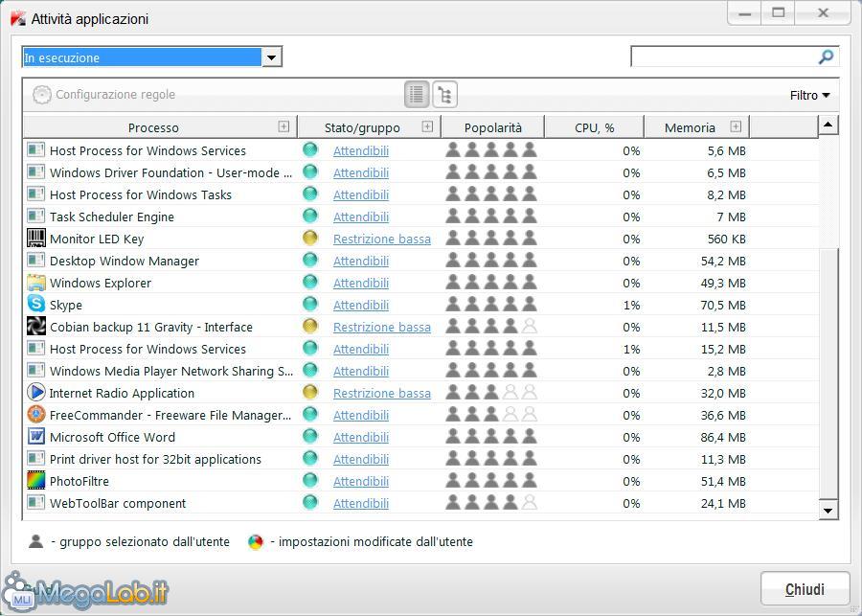Click the Skype process icon
Image resolution: width=862 pixels, height=616 pixels.
tap(36, 305)
